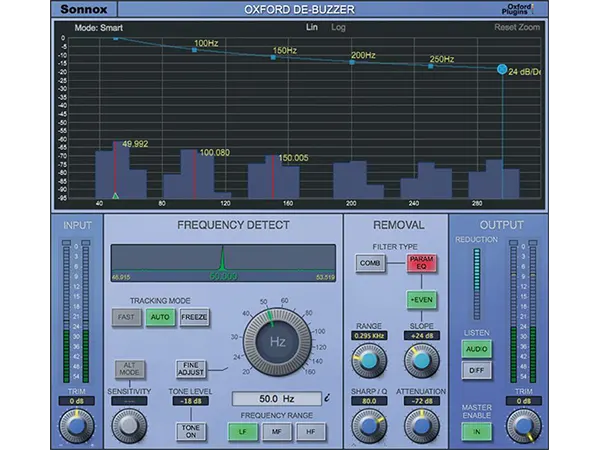
Task: Select the HF frequency range
Action: [x=310, y=432]
